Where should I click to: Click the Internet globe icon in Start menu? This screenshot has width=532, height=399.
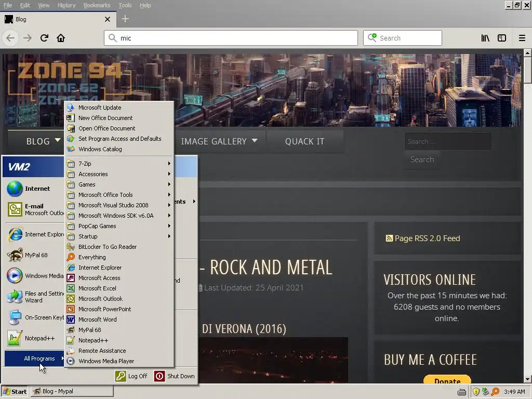(x=15, y=189)
